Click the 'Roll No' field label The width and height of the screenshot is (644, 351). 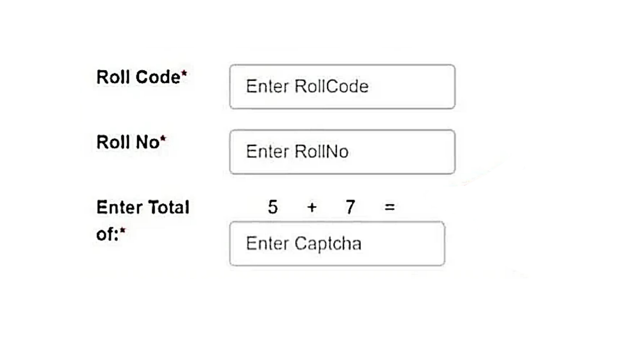pyautogui.click(x=128, y=142)
